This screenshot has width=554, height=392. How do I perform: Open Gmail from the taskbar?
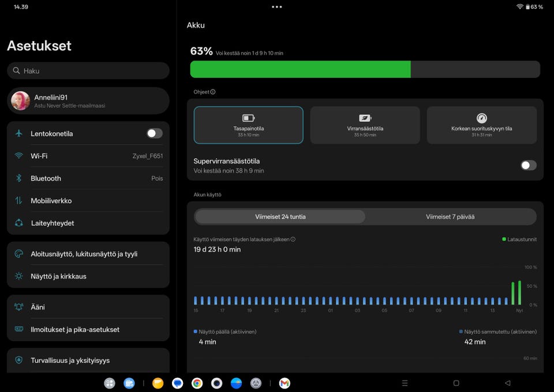284,383
